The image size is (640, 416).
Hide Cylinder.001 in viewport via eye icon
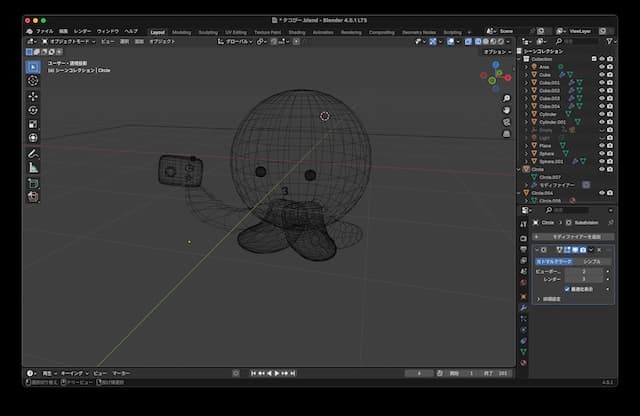point(602,122)
